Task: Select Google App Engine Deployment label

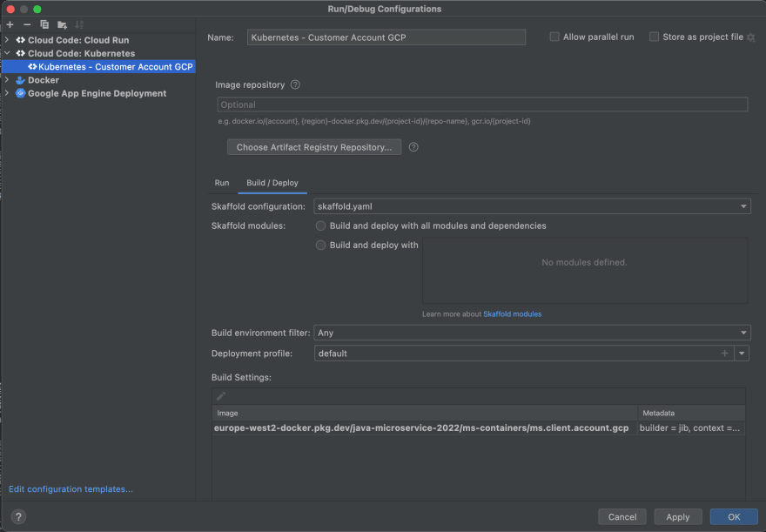Action: [97, 93]
